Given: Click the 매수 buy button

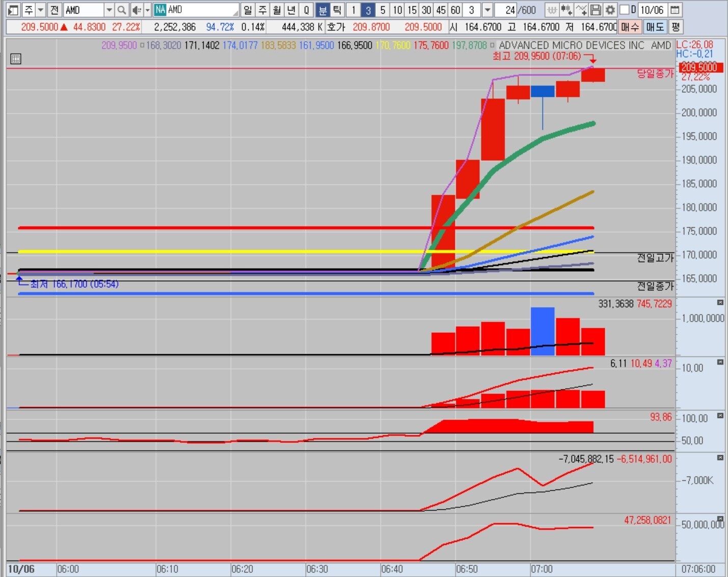Looking at the screenshot, I should click(x=630, y=27).
